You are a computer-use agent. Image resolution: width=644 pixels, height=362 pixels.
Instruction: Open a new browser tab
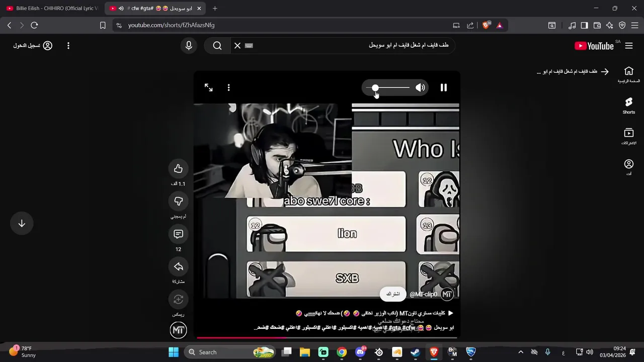tap(215, 9)
